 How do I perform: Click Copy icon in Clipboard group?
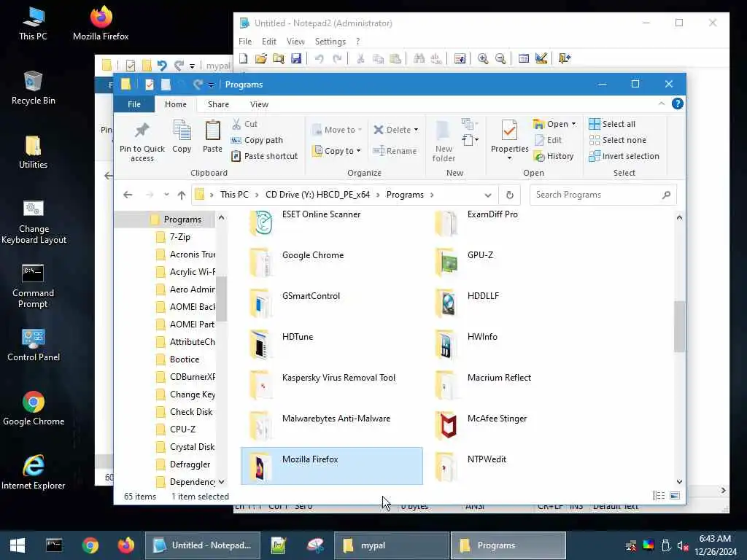coord(182,137)
